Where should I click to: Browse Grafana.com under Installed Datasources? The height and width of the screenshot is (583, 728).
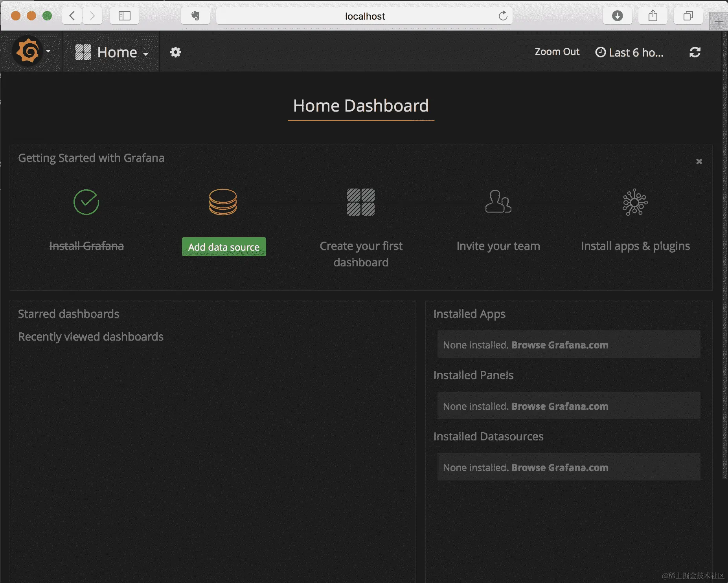560,467
